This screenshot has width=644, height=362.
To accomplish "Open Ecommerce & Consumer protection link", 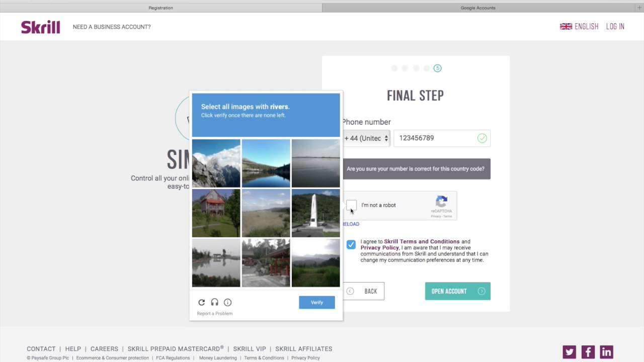I will coord(113,358).
